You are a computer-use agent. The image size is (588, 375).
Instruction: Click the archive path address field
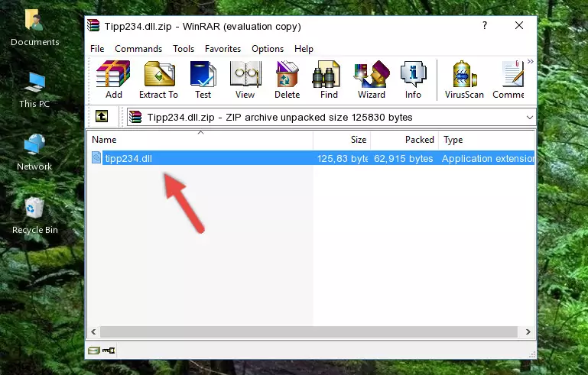pyautogui.click(x=331, y=118)
